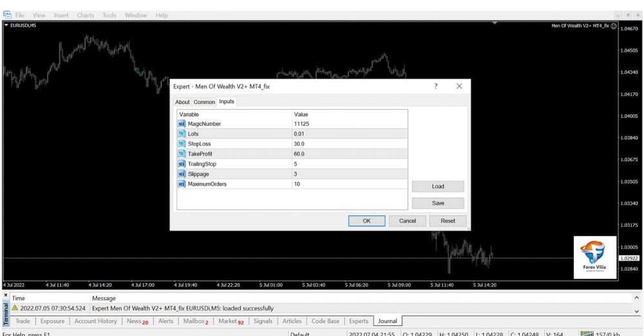This screenshot has height=336, width=644.
Task: Click the MaximumOrders variable icon
Action: pyautogui.click(x=182, y=184)
